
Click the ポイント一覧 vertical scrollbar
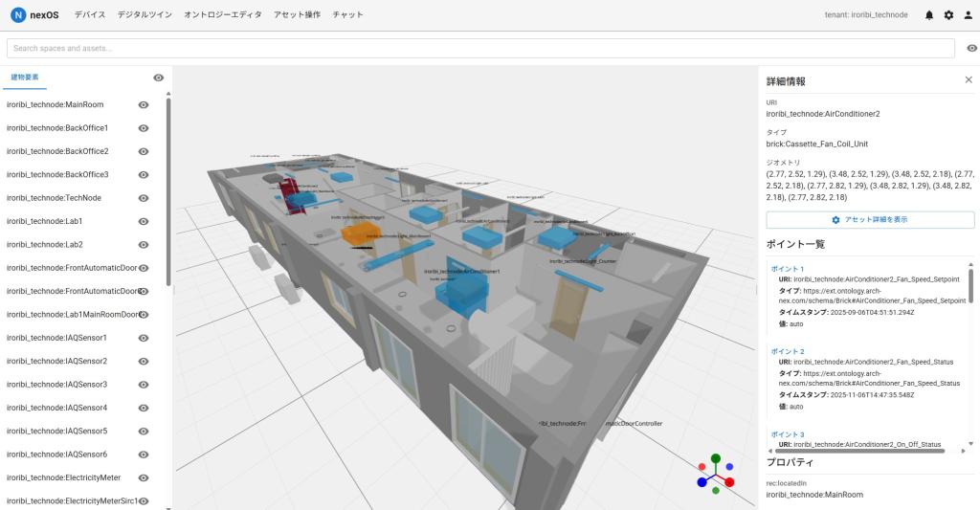click(x=970, y=286)
